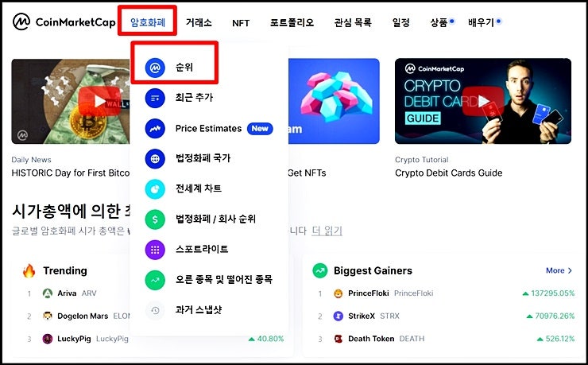This screenshot has width=588, height=365.
Task: Click the CoinMarketCap logo icon
Action: tap(21, 22)
